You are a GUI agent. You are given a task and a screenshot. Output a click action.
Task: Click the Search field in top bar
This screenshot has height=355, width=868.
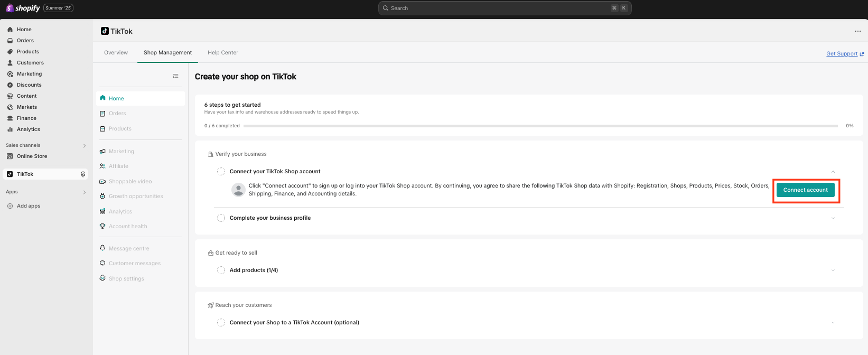pyautogui.click(x=505, y=8)
